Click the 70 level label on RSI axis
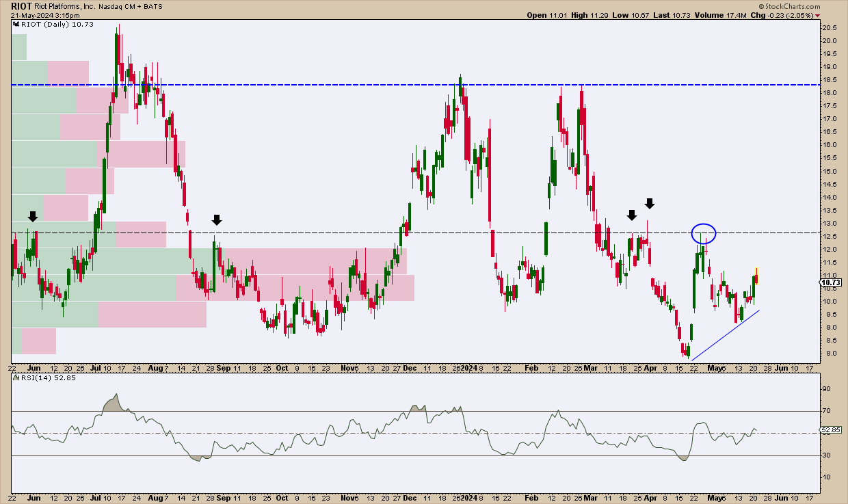 click(827, 411)
